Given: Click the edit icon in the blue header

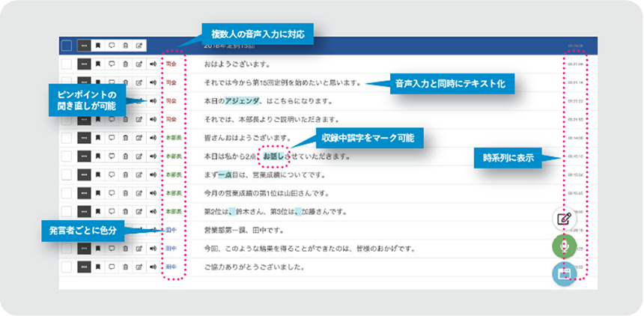Looking at the screenshot, I should click(139, 46).
